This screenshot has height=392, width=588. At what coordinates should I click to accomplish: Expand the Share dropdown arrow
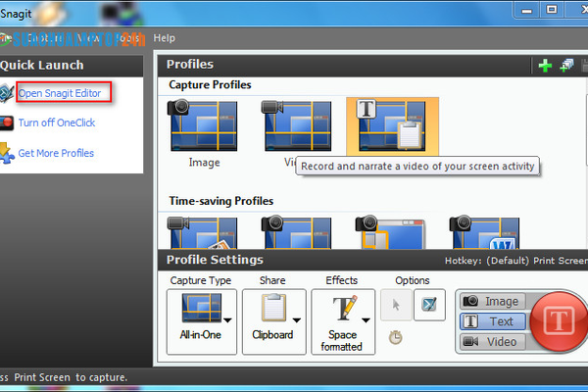tap(297, 320)
